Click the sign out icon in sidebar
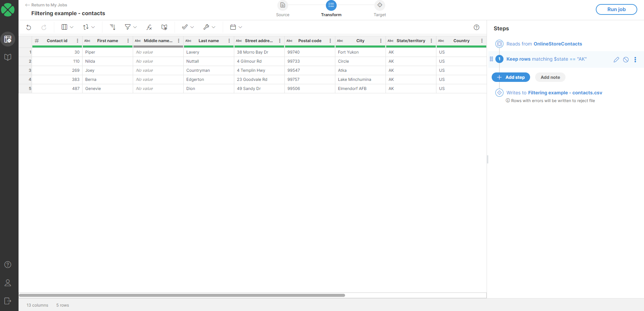644x311 pixels. click(x=8, y=301)
